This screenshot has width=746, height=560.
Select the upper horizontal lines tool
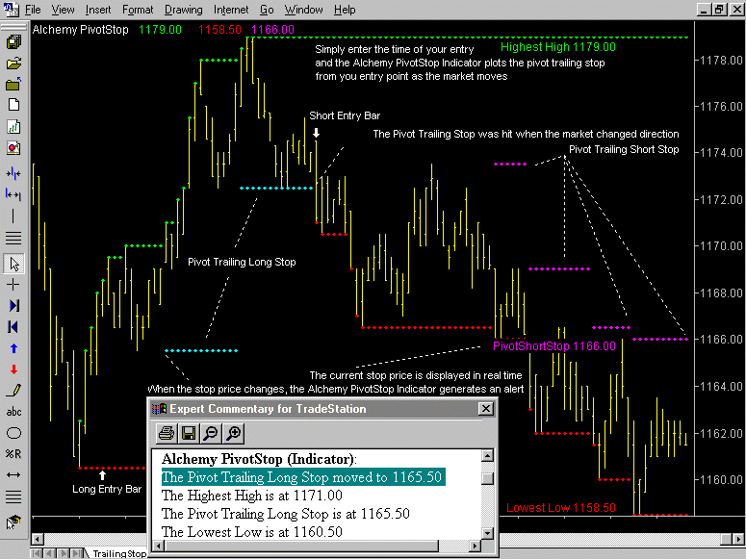[13, 238]
